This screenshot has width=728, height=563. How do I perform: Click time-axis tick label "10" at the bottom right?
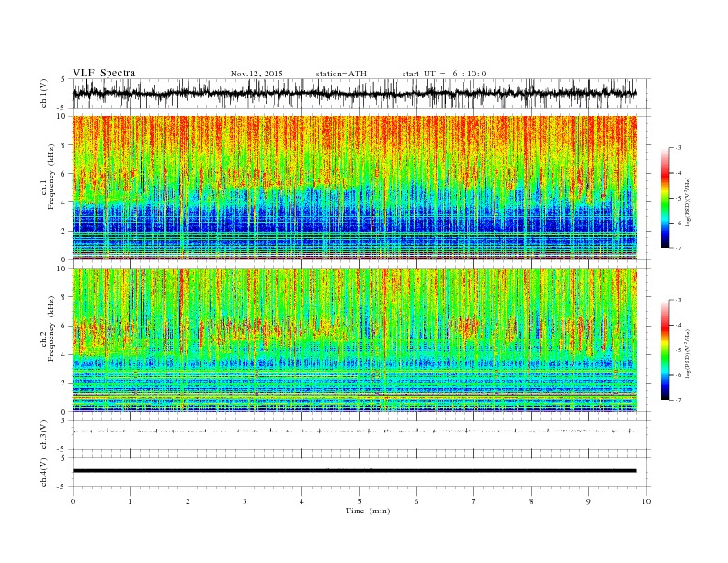point(646,501)
